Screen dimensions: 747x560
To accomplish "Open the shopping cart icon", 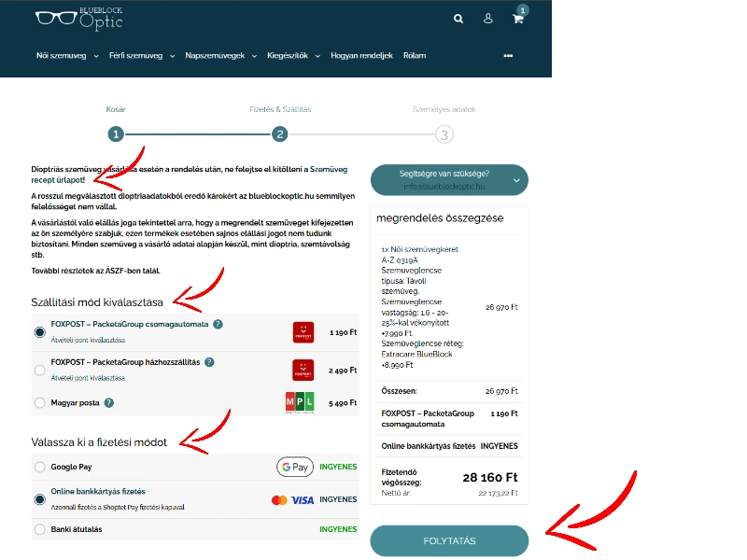I will pos(518,19).
